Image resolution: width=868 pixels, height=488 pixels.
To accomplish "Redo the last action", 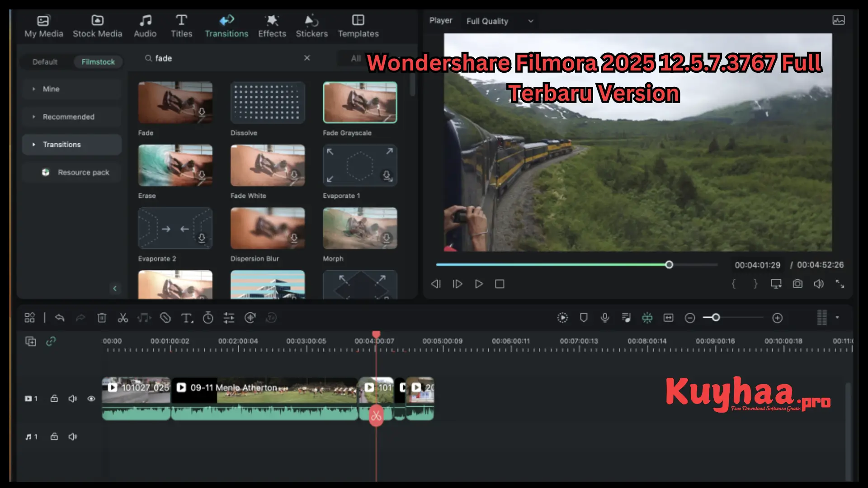I will [x=80, y=318].
